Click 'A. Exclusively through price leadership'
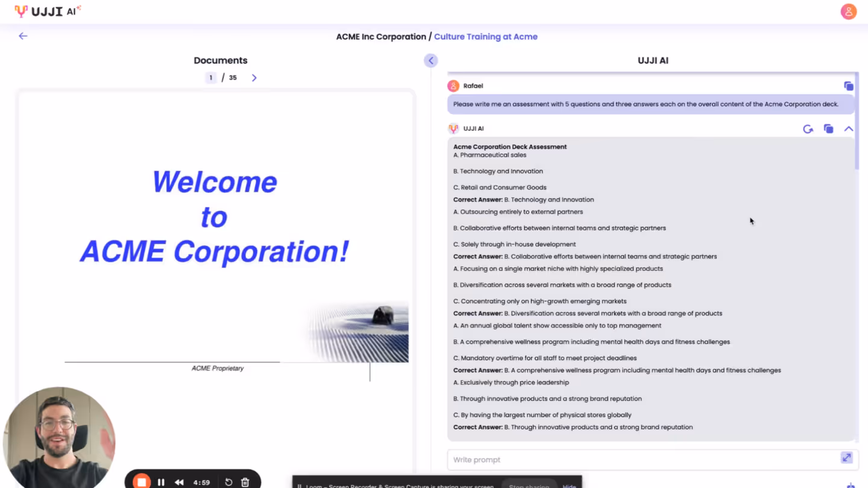The image size is (868, 488). coord(511,382)
